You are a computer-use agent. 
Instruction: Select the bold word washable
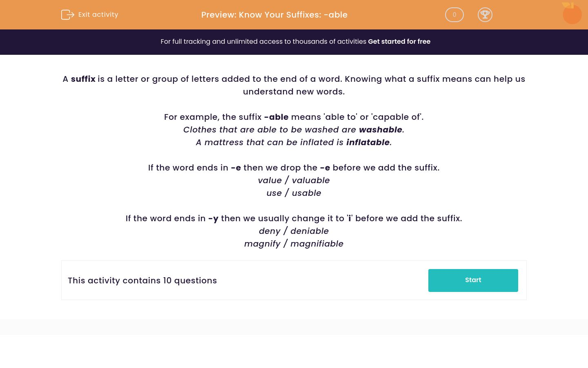[380, 130]
